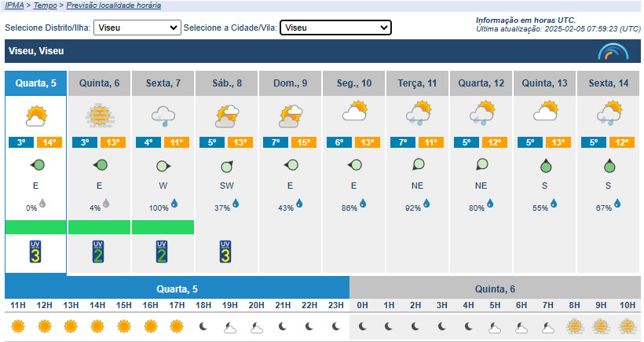
Task: Click the cloudy sun icon for Seg., 10
Action: (355, 111)
